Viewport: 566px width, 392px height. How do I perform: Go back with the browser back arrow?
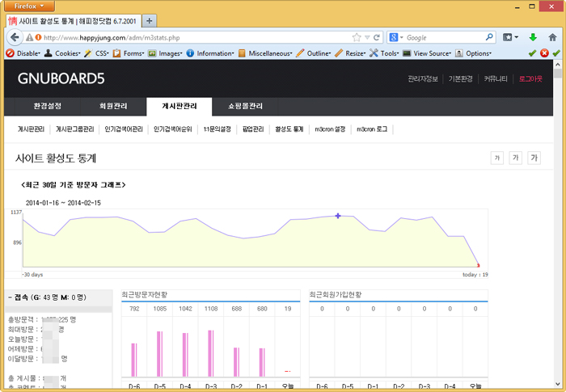pos(15,37)
